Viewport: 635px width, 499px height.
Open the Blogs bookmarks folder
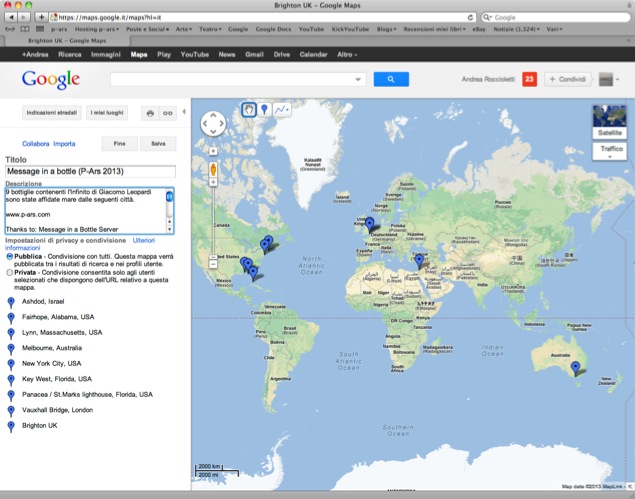(386, 29)
